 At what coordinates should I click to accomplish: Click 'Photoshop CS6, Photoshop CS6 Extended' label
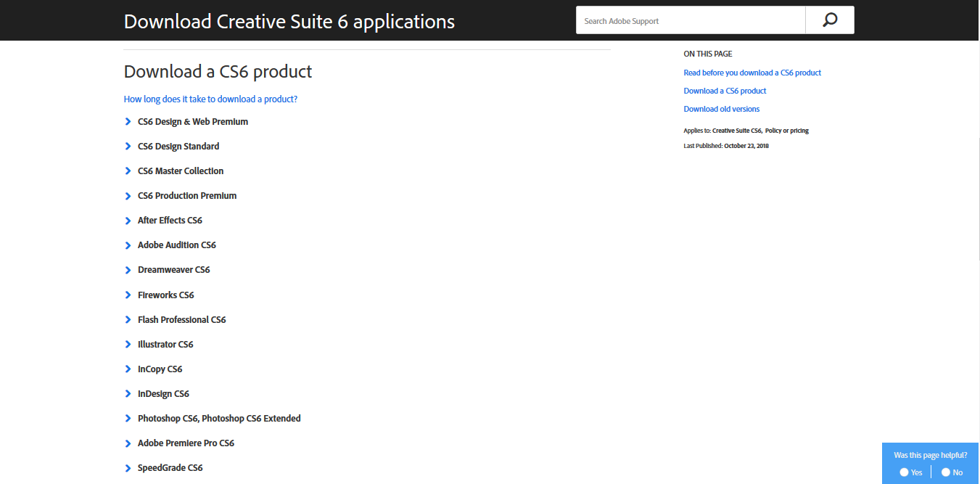click(x=219, y=419)
